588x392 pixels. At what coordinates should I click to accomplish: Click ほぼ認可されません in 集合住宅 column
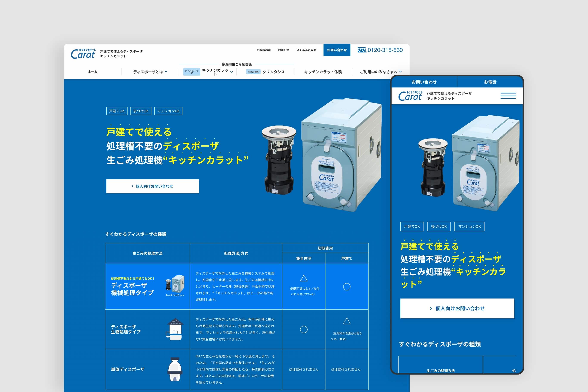[x=304, y=369]
